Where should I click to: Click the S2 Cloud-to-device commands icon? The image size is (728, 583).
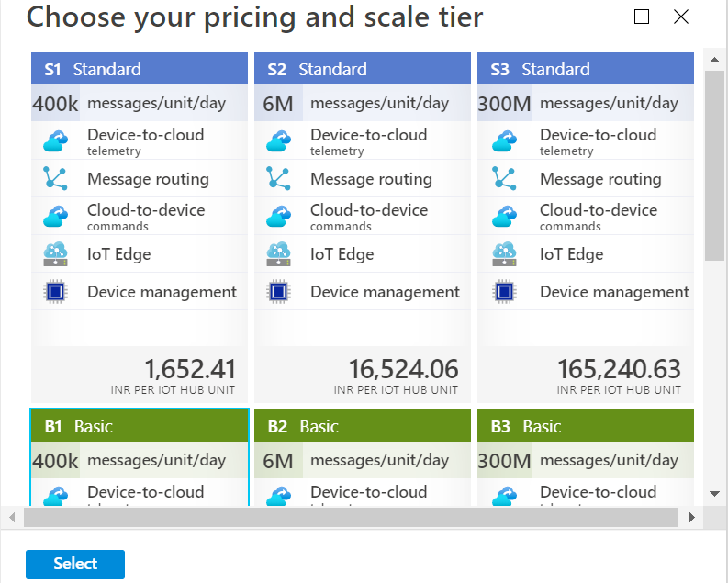click(278, 217)
